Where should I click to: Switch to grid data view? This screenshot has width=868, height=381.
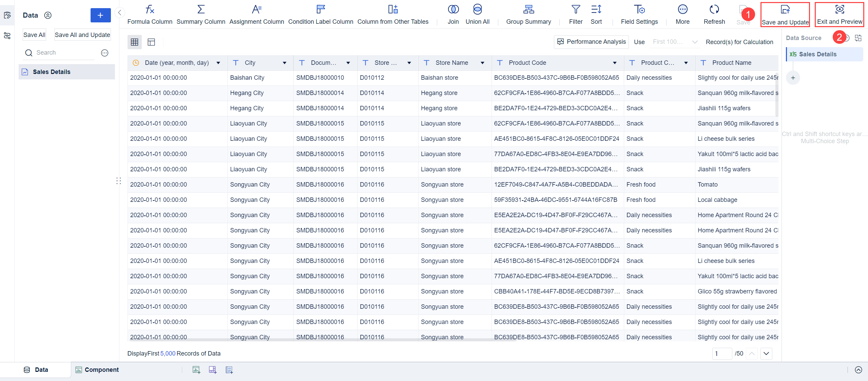pyautogui.click(x=135, y=42)
